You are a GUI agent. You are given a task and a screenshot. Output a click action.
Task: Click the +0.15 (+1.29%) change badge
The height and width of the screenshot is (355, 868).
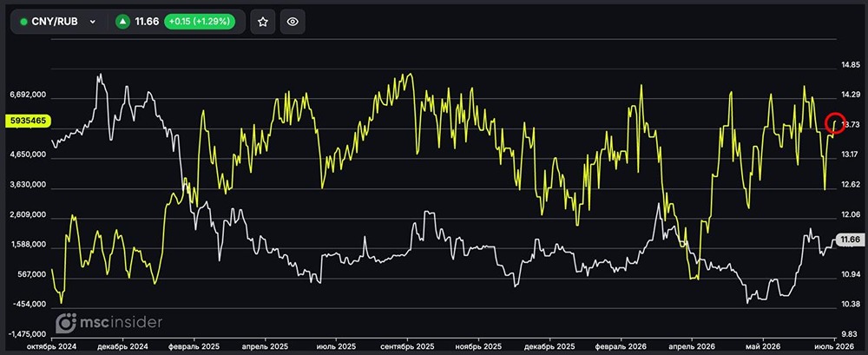tap(200, 22)
